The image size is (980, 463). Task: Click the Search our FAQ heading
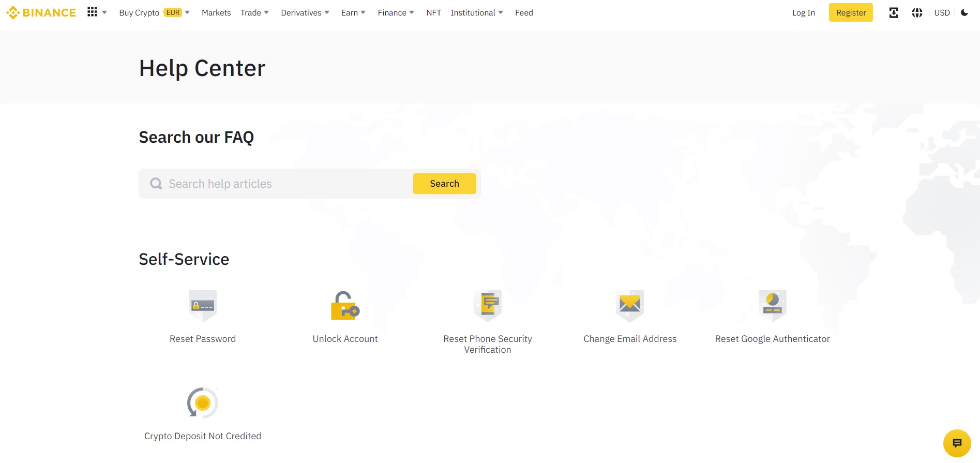tap(197, 137)
